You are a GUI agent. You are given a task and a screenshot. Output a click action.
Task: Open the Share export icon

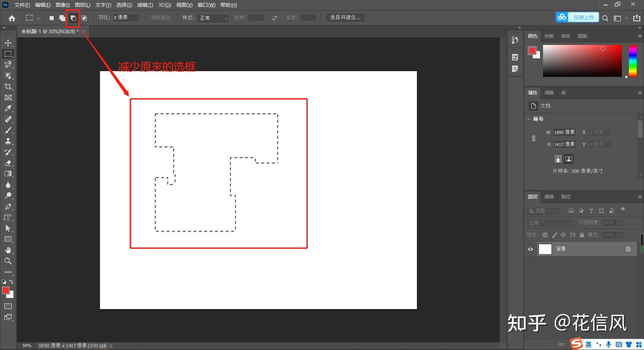point(637,18)
